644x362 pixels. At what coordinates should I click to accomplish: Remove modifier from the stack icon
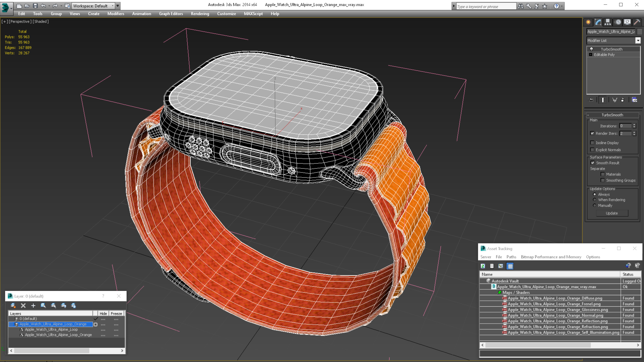pyautogui.click(x=623, y=100)
